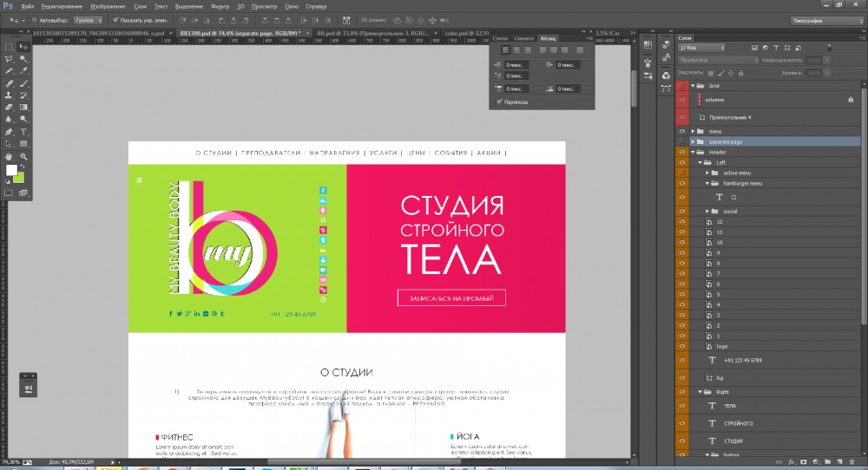This screenshot has width=868, height=470.
Task: Select the Zoom tool in the toolbox
Action: click(x=23, y=156)
